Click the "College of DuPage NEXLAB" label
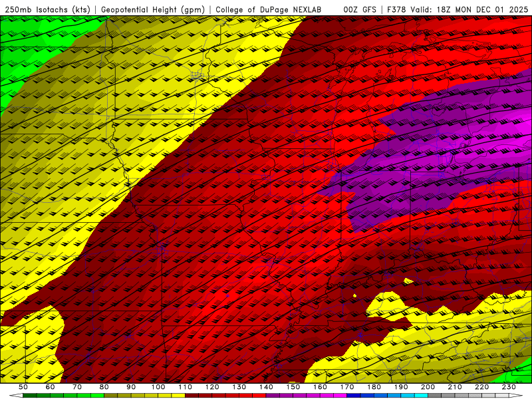532x399 pixels. pos(269,9)
